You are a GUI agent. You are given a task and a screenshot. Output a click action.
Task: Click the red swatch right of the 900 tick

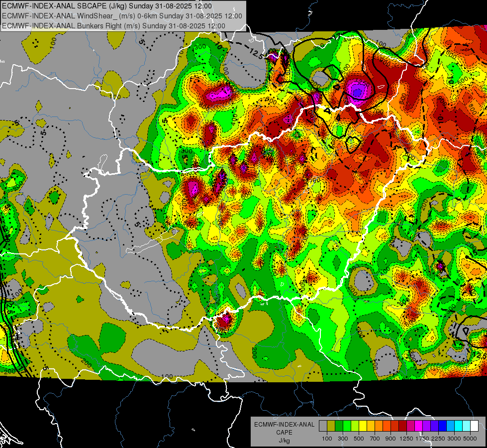395,426
